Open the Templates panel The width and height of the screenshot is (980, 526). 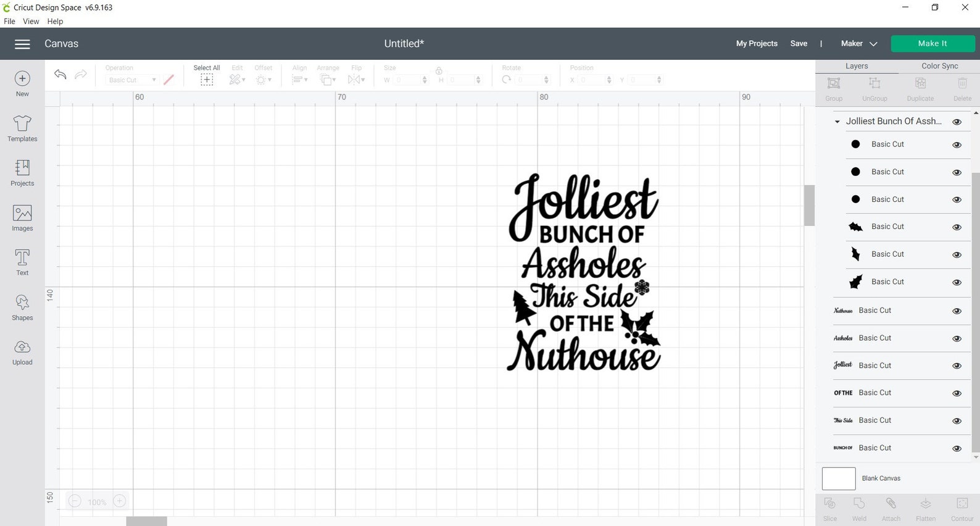pyautogui.click(x=22, y=128)
